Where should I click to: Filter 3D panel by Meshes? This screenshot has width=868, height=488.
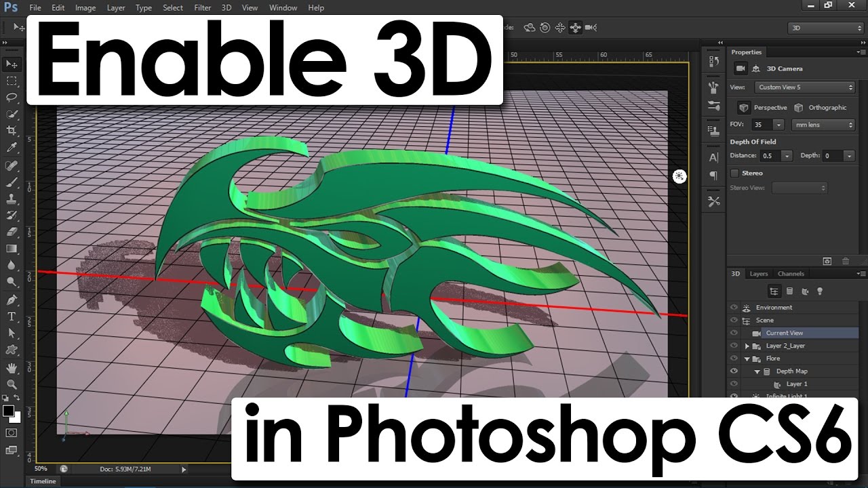[789, 291]
